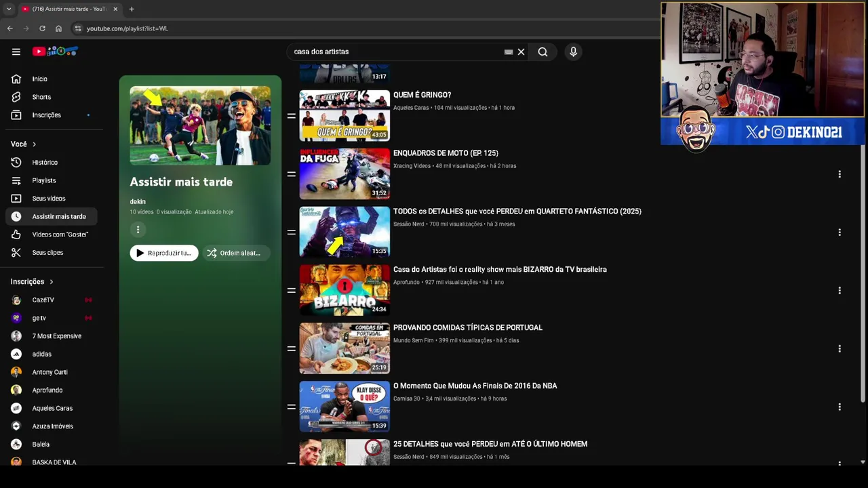Clear the search box with X

pos(521,52)
